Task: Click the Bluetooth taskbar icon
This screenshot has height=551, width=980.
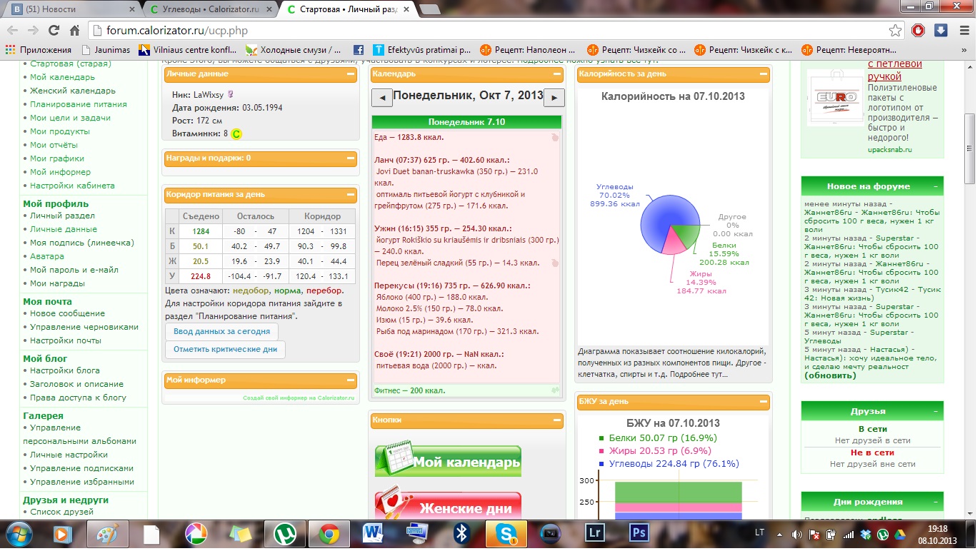Action: tap(461, 533)
